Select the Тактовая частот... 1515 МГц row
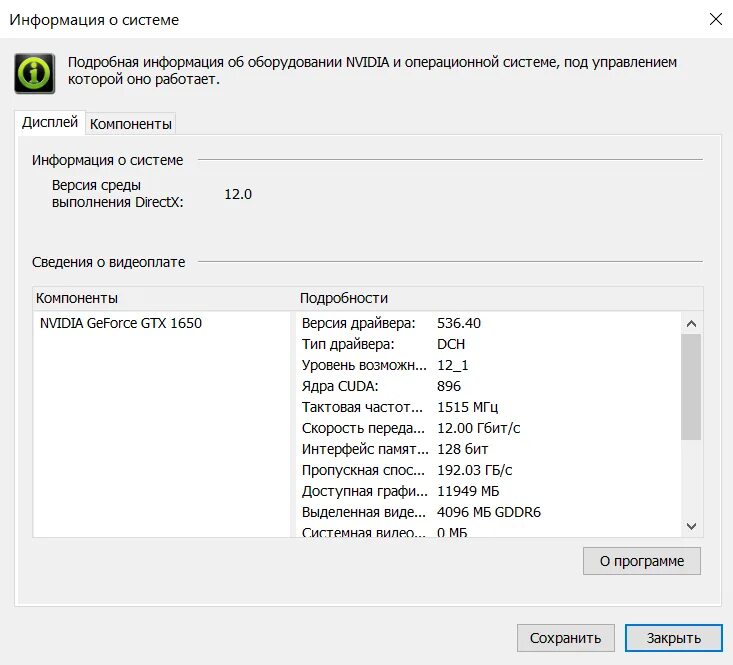This screenshot has width=733, height=665. 489,407
